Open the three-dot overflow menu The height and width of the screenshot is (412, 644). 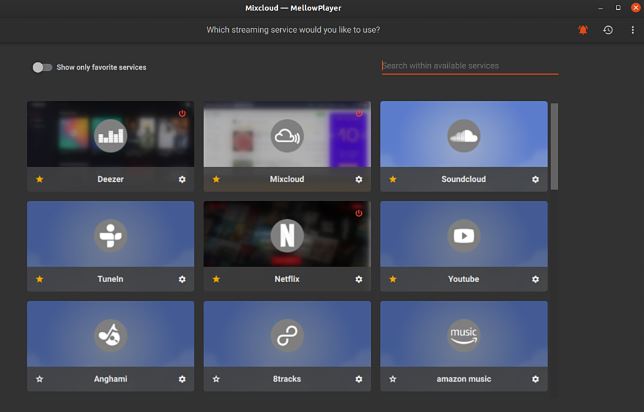[x=632, y=30]
